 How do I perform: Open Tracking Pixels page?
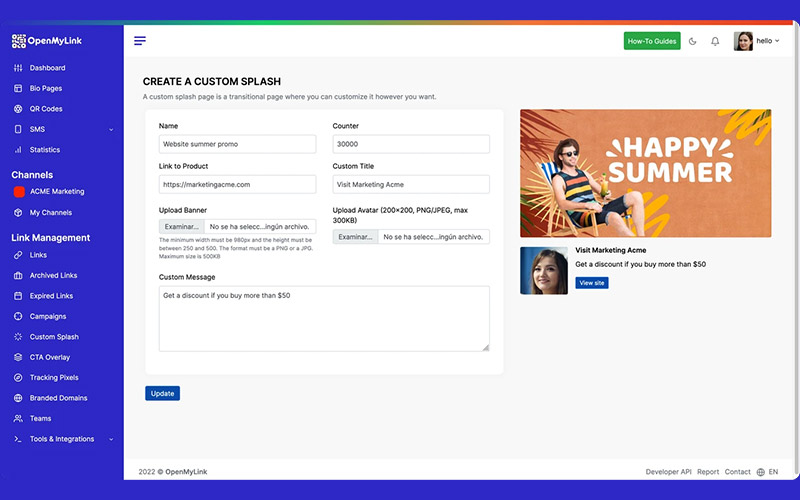(x=54, y=378)
